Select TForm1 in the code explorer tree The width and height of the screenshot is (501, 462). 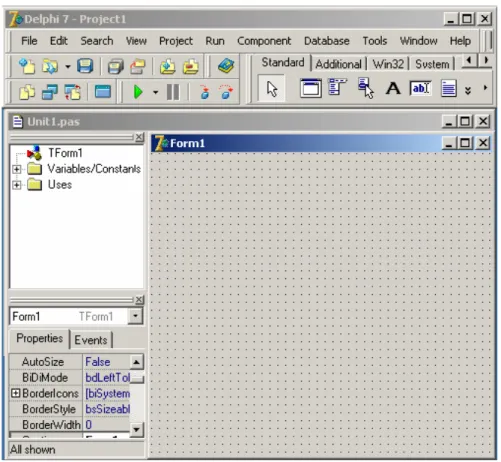(x=65, y=153)
